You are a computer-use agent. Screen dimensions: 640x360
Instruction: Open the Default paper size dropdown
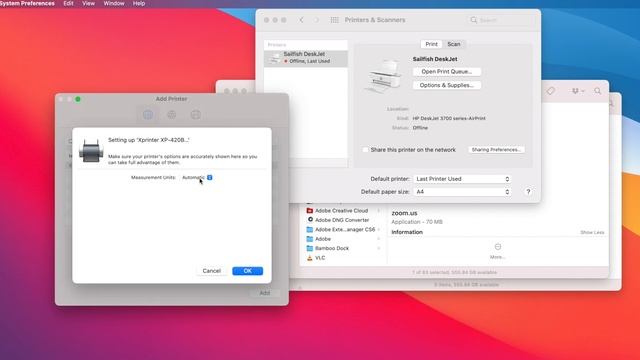coord(462,192)
